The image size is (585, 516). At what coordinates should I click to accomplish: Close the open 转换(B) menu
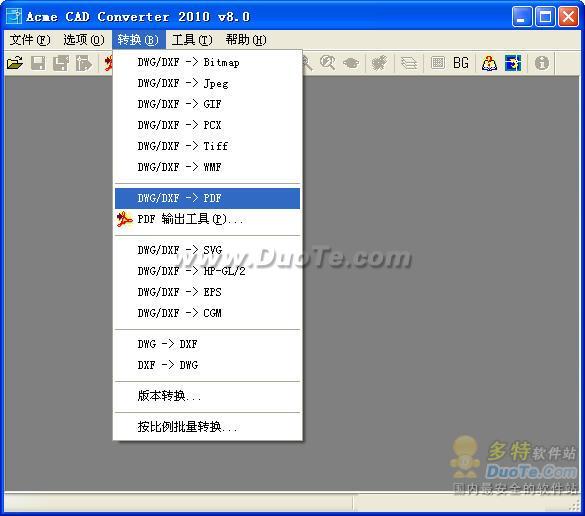tap(138, 40)
